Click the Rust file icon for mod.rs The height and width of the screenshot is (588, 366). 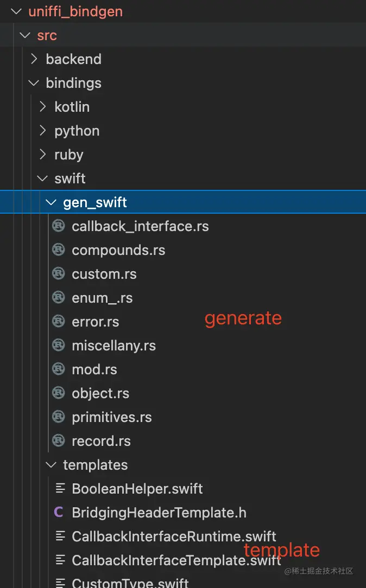click(x=59, y=369)
